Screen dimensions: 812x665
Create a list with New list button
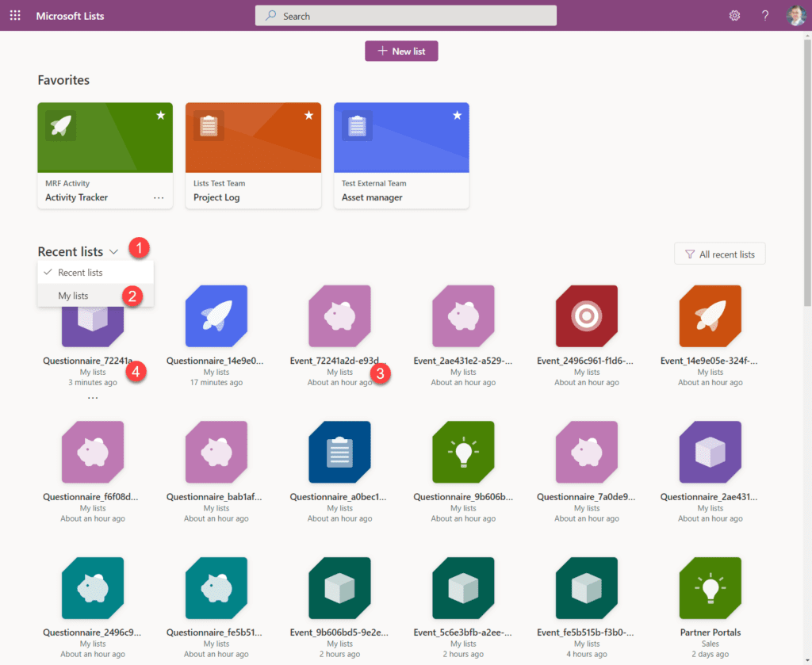click(401, 52)
